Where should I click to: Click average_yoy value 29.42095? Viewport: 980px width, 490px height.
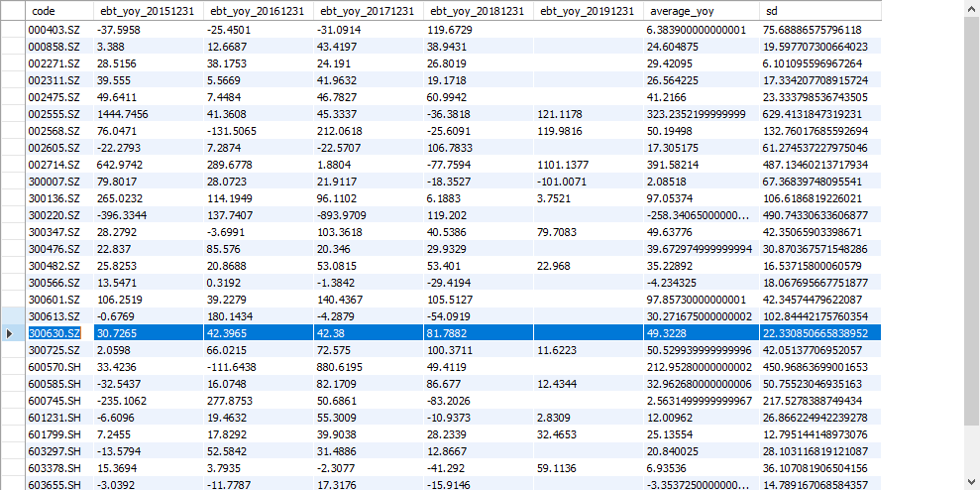702,63
